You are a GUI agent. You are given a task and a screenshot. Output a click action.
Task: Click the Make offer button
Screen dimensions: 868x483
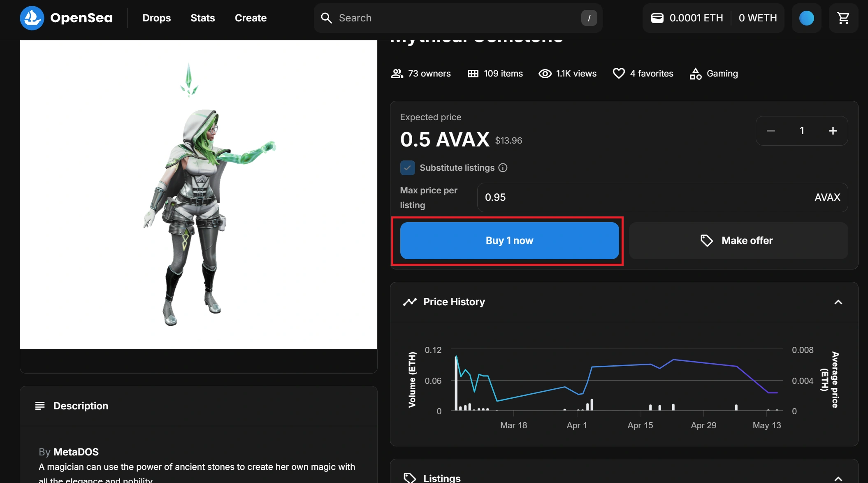(x=738, y=241)
